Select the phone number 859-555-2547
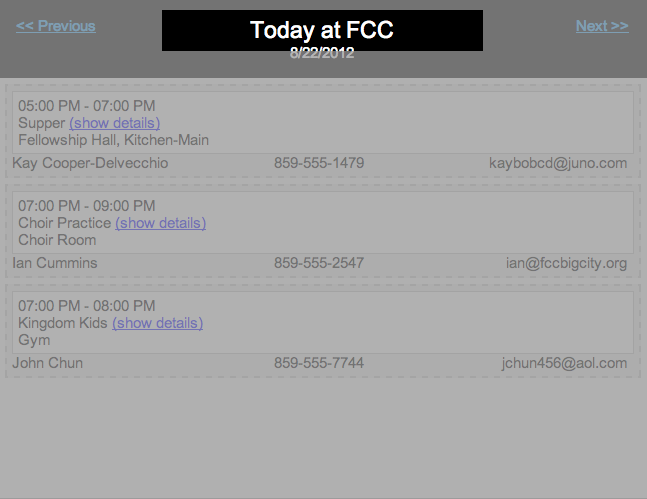The width and height of the screenshot is (647, 499). pyautogui.click(x=319, y=263)
